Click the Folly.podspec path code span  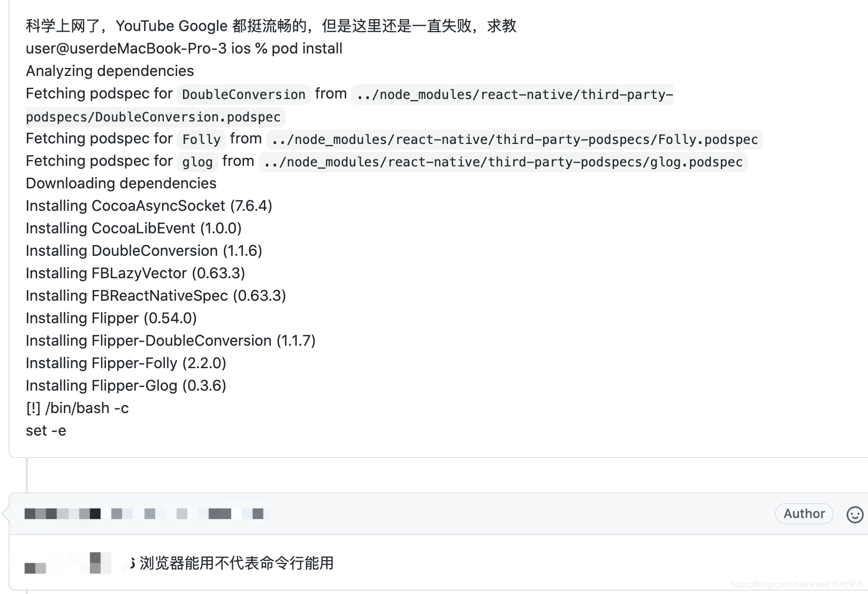click(515, 140)
